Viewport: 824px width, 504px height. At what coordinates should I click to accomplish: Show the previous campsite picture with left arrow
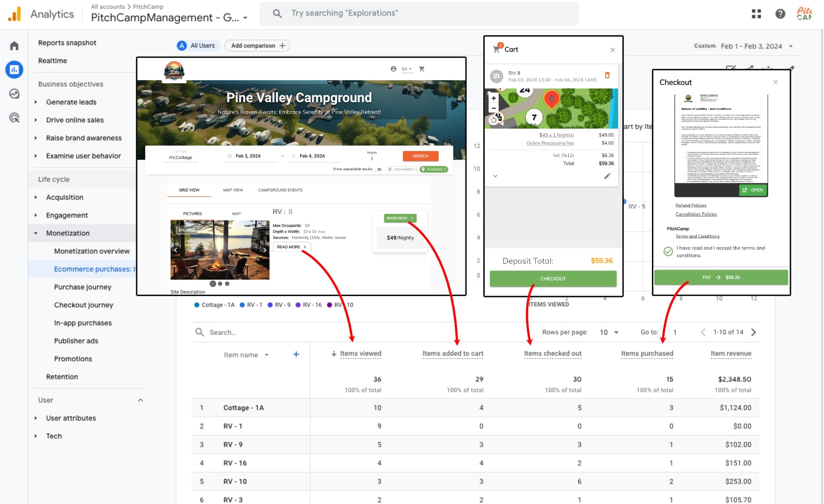176,250
